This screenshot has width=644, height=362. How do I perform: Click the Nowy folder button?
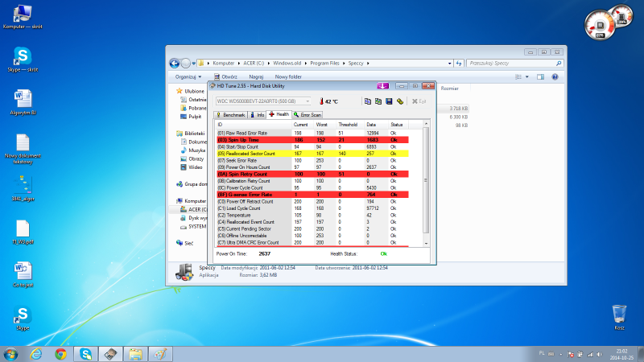click(288, 76)
